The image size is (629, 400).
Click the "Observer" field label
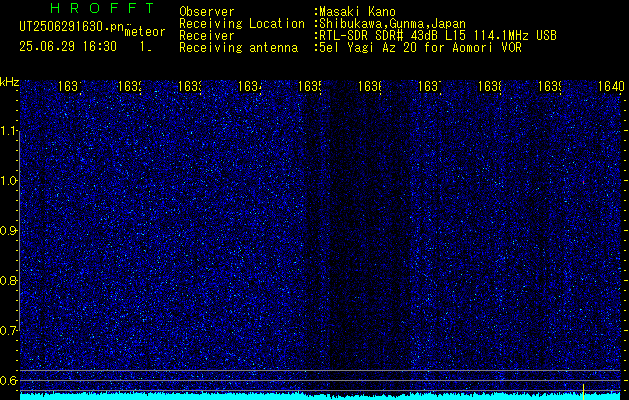tap(207, 12)
